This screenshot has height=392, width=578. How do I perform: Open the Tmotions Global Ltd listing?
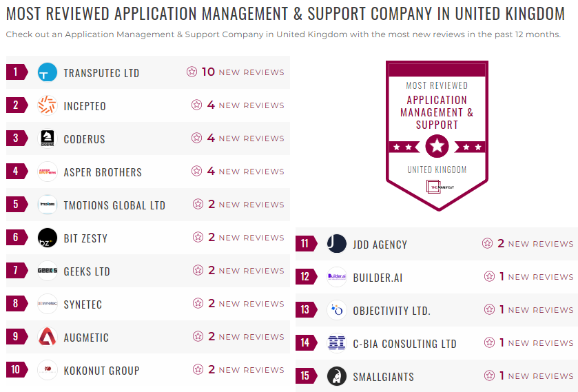click(x=114, y=205)
